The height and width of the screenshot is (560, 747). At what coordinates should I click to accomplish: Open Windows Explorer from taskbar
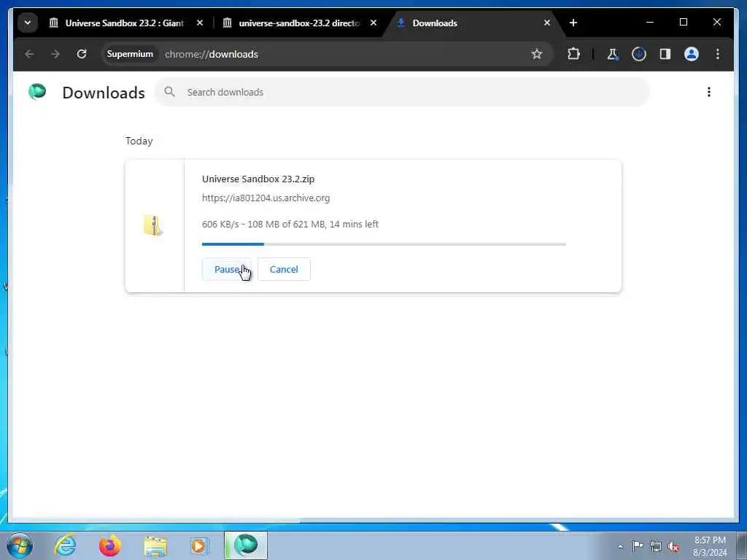pyautogui.click(x=155, y=545)
